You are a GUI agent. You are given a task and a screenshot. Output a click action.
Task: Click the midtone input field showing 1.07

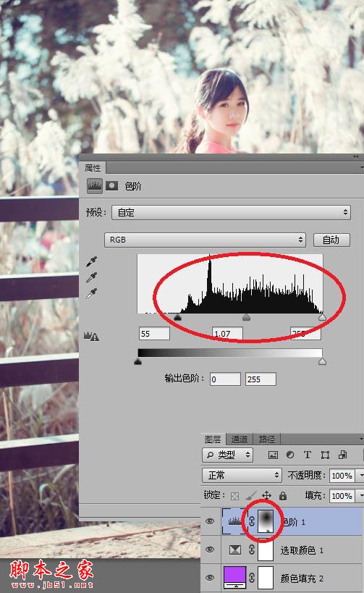pyautogui.click(x=227, y=334)
